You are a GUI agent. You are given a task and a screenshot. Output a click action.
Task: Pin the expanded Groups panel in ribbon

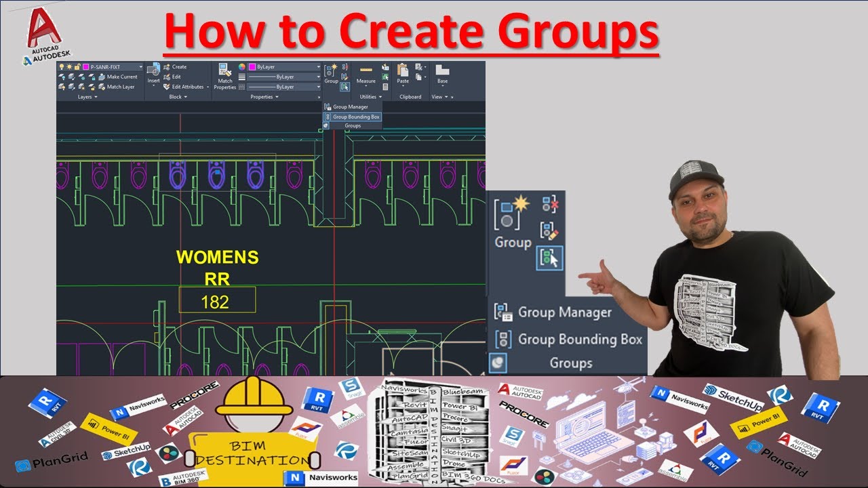point(325,125)
